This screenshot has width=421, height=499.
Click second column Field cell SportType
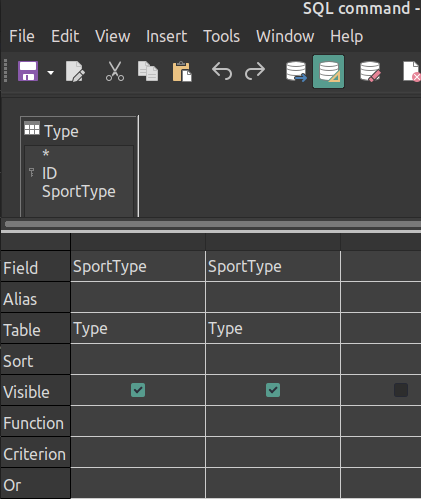pos(273,266)
